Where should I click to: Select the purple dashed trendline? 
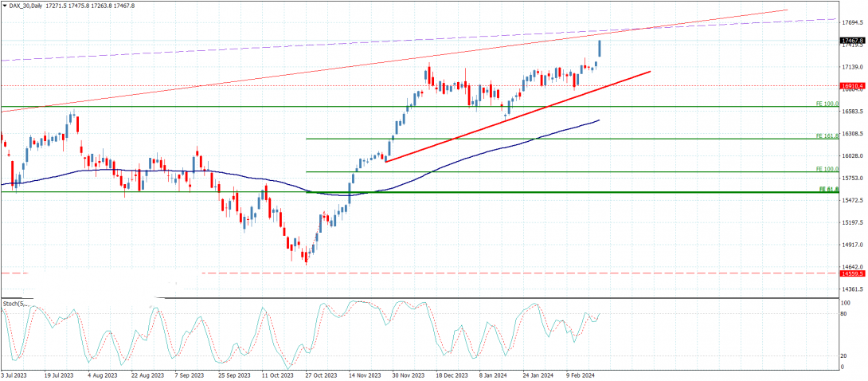418,40
